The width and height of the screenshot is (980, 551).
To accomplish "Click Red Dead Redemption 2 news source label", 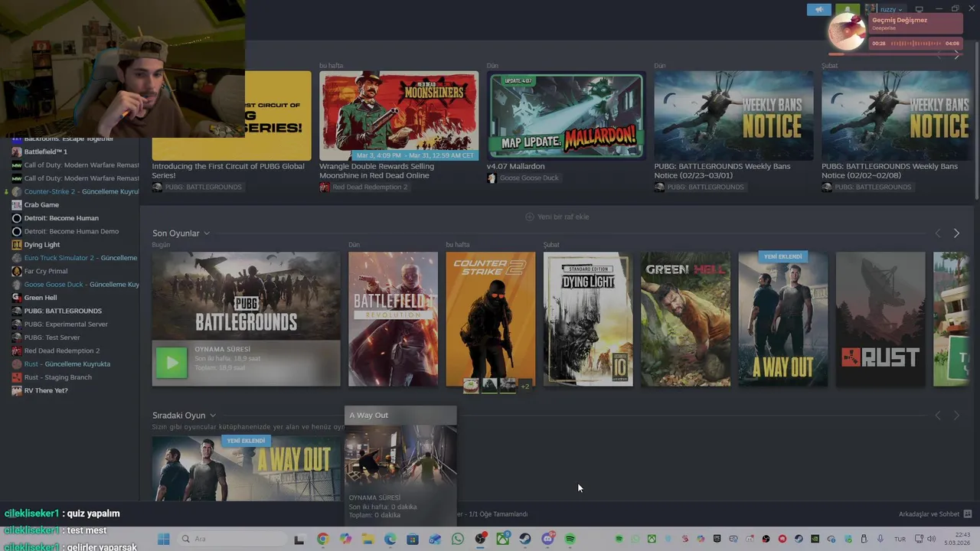I will tap(370, 187).
